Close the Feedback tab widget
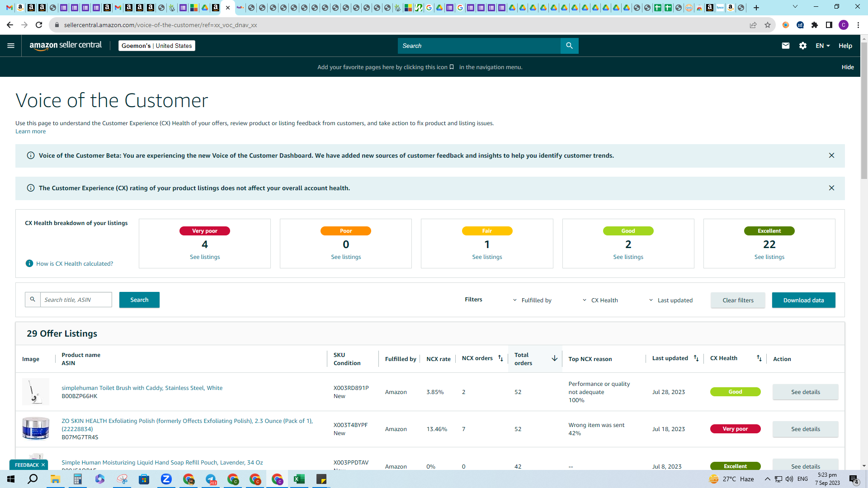 click(43, 465)
